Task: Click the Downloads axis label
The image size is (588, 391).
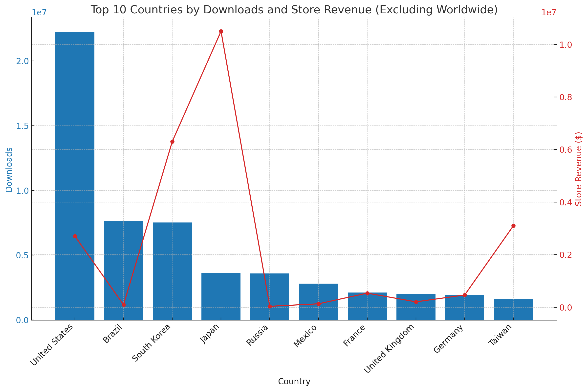Action: (x=9, y=170)
